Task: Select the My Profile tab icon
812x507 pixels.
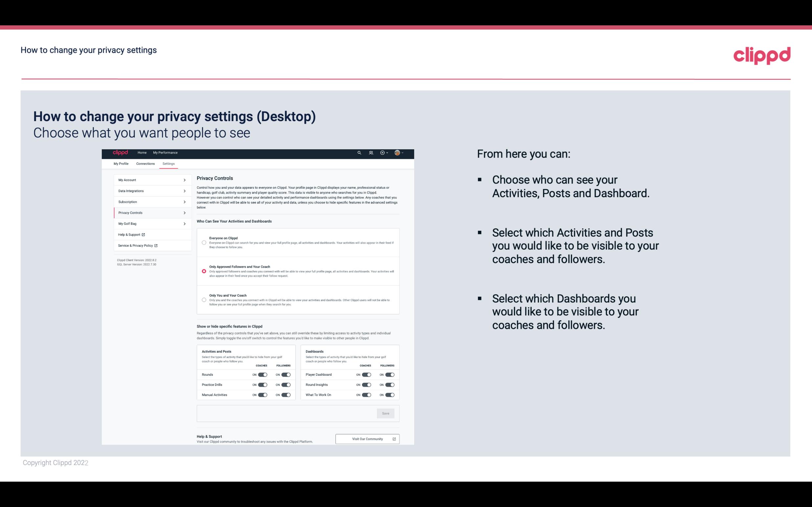Action: point(121,163)
